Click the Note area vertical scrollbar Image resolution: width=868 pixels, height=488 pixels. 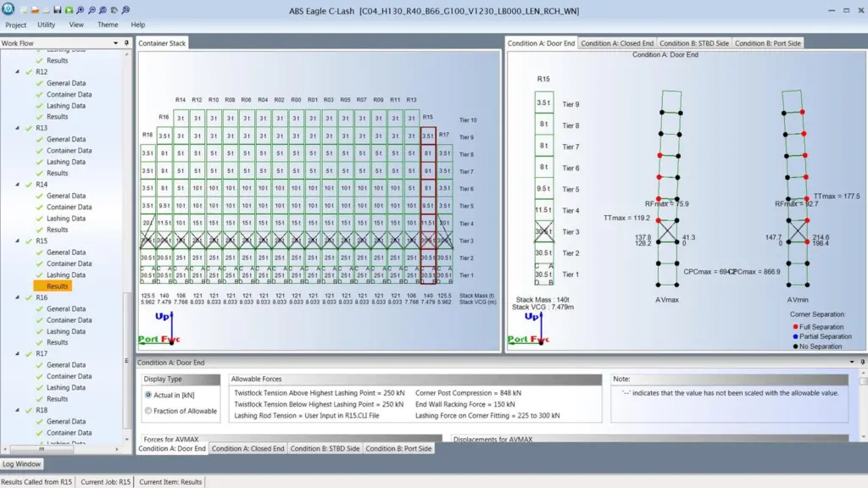(863, 407)
